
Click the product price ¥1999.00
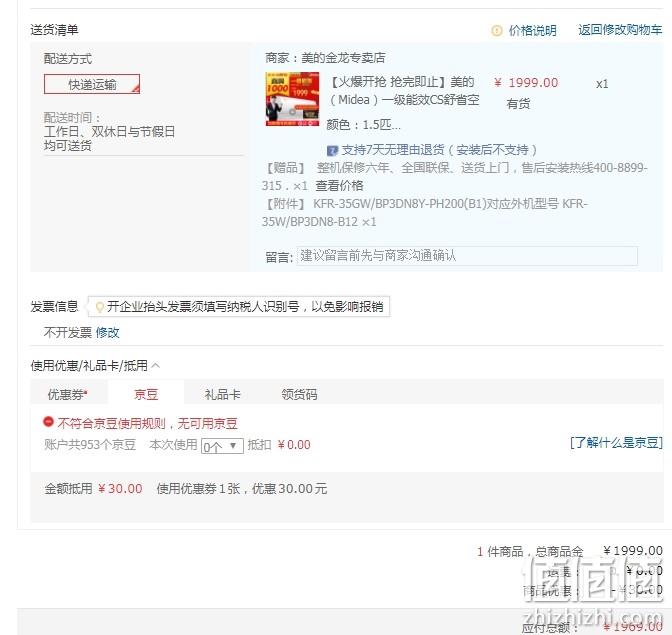tap(526, 83)
